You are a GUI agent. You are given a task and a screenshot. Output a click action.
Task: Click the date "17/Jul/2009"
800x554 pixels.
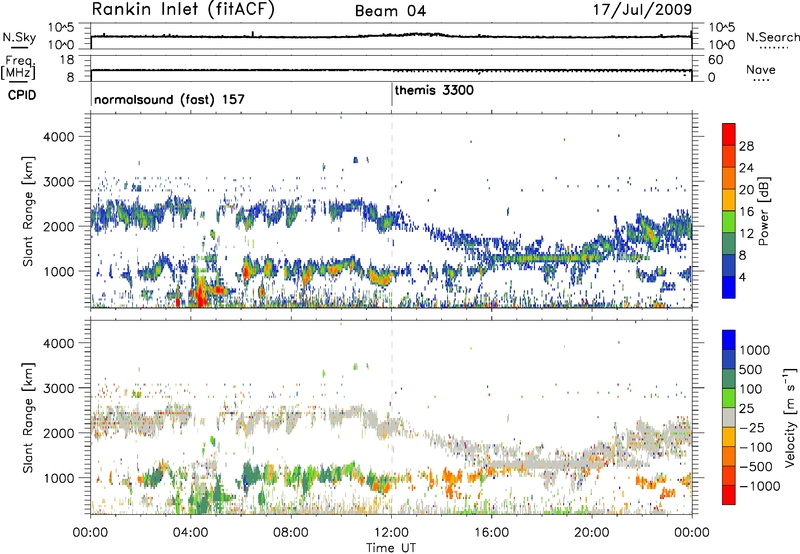click(x=642, y=10)
